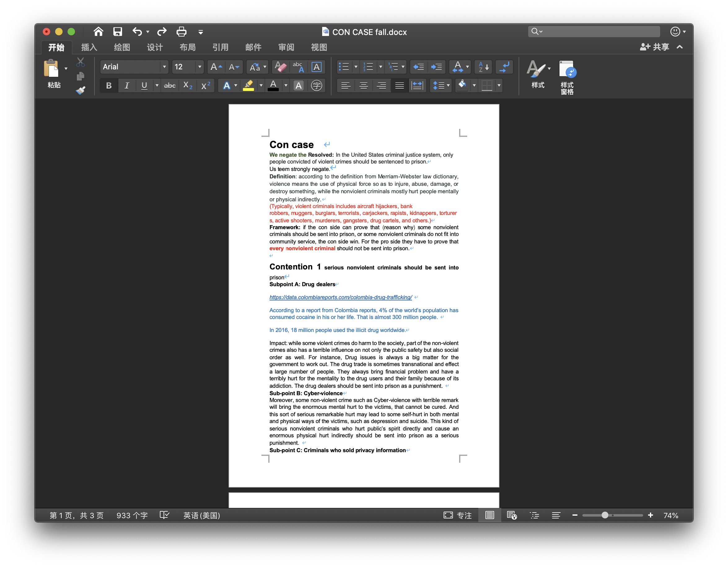Switch to Web Layout view

512,515
